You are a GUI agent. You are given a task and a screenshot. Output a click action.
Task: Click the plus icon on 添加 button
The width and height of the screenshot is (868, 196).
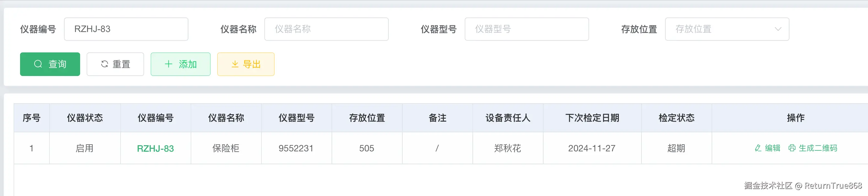pyautogui.click(x=168, y=64)
